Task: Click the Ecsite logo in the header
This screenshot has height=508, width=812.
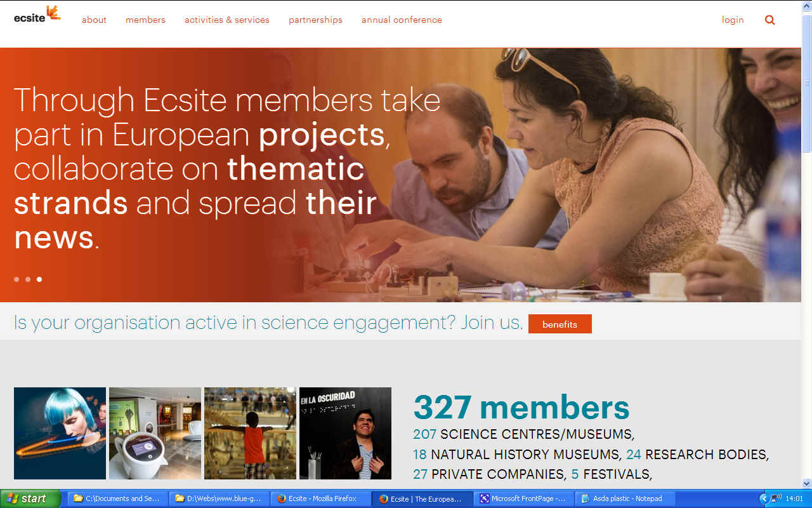Action: click(37, 14)
